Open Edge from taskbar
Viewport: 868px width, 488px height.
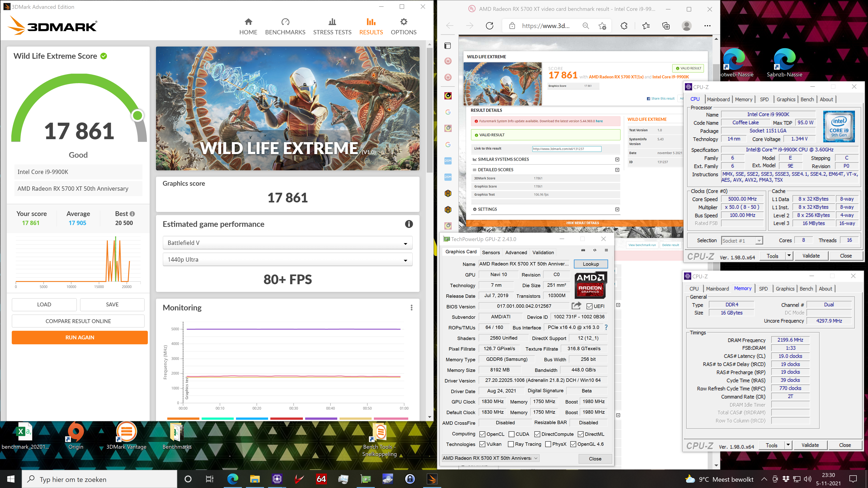tap(233, 479)
